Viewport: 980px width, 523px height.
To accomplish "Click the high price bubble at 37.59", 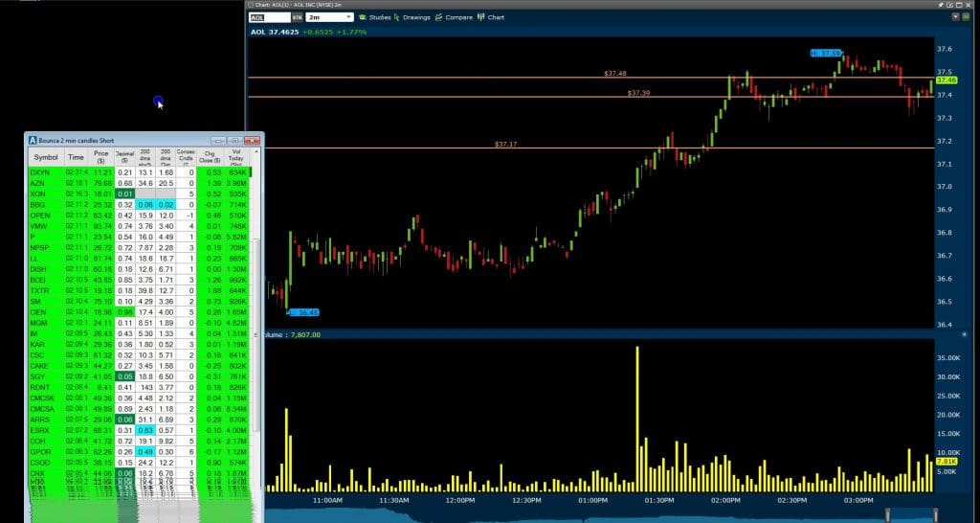I will point(826,54).
